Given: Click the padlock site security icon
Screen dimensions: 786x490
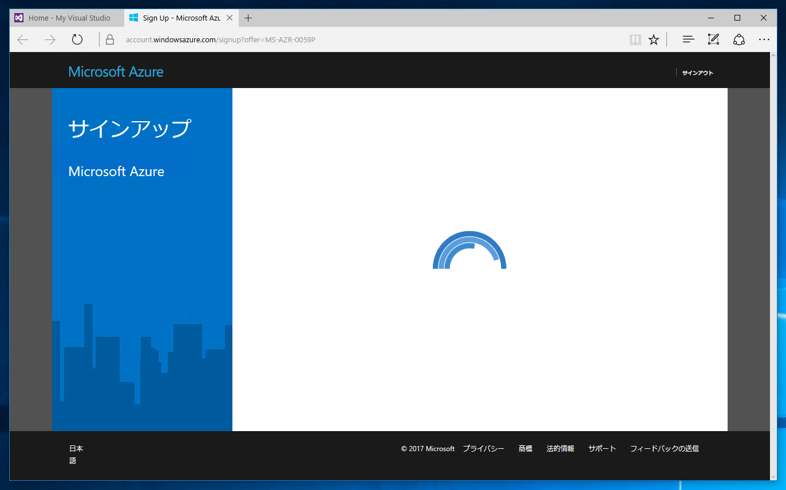Looking at the screenshot, I should (110, 40).
